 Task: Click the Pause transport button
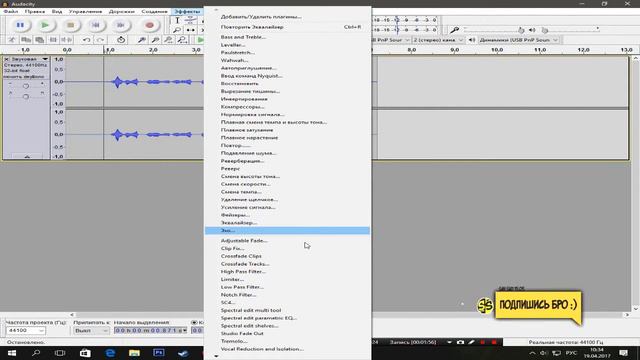click(20, 25)
